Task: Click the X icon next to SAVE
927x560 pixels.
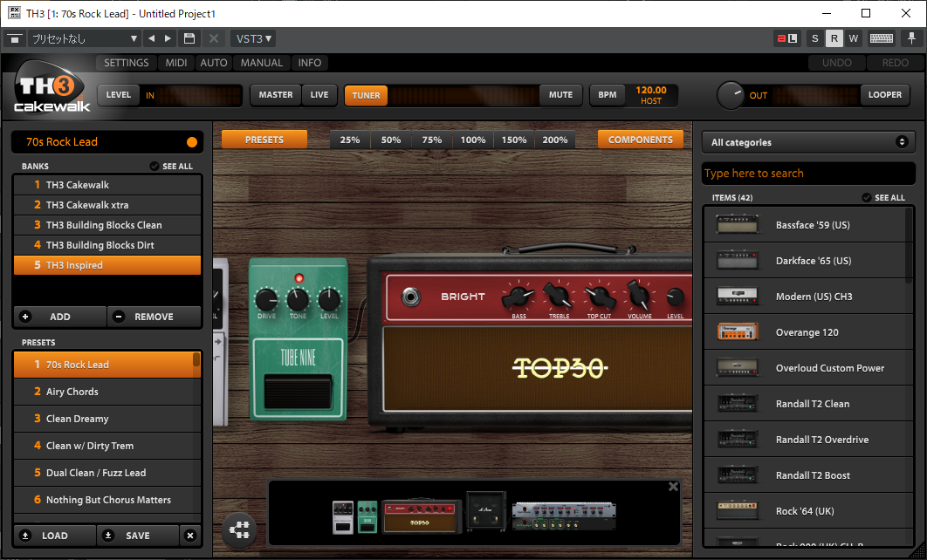Action: point(189,536)
